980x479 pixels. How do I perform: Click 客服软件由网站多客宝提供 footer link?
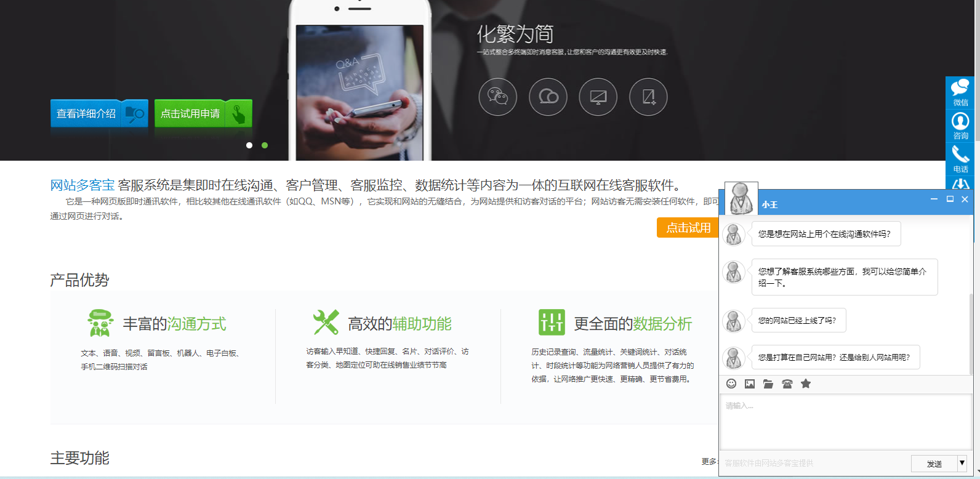pos(769,463)
